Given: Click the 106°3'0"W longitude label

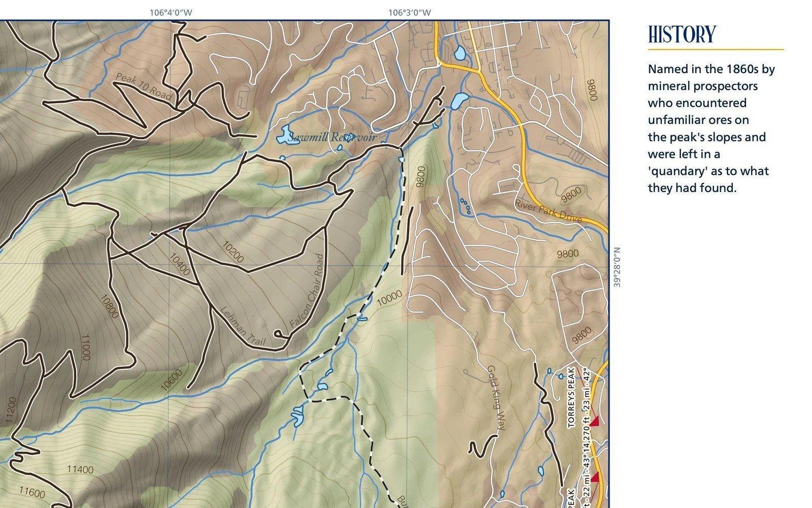Looking at the screenshot, I should click(410, 13).
